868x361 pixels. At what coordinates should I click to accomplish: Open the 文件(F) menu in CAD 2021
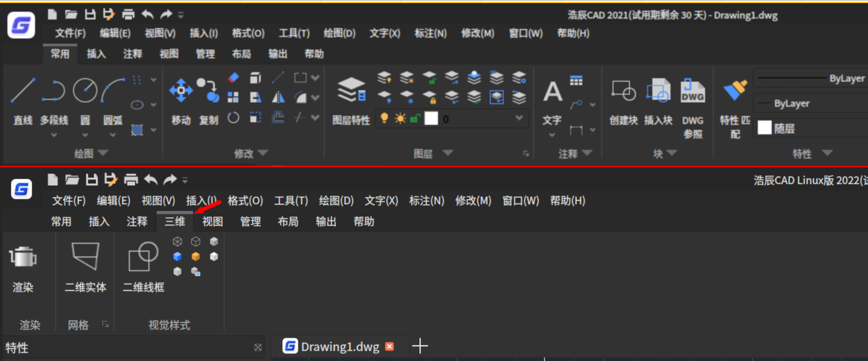(x=70, y=33)
